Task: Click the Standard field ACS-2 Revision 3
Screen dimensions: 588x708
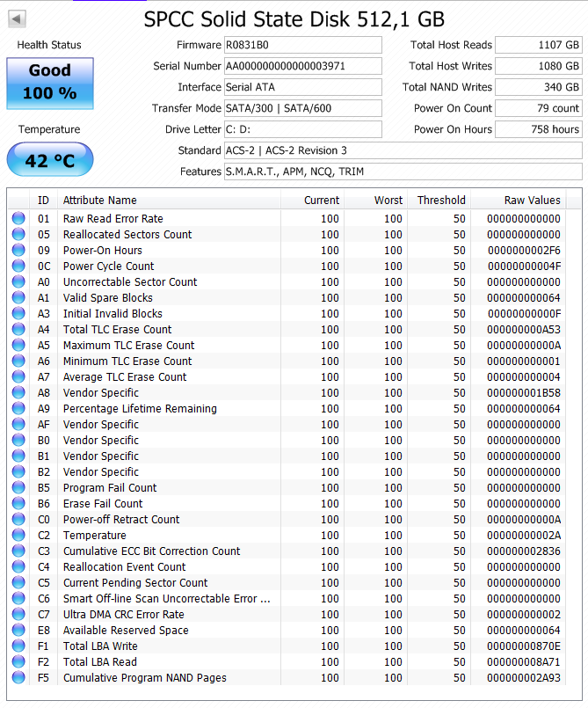Action: coord(403,150)
